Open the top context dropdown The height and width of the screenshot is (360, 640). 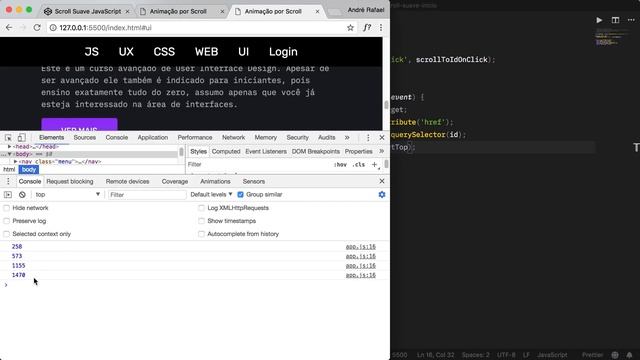(67, 195)
